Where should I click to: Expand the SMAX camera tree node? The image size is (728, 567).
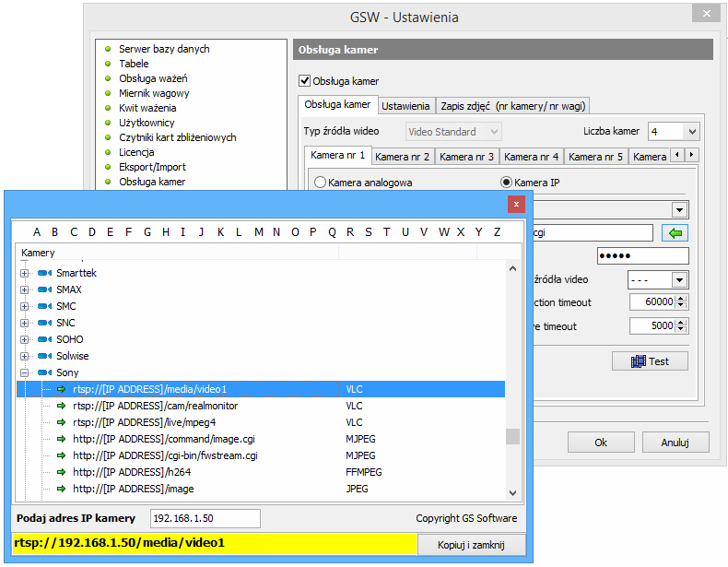pos(25,290)
